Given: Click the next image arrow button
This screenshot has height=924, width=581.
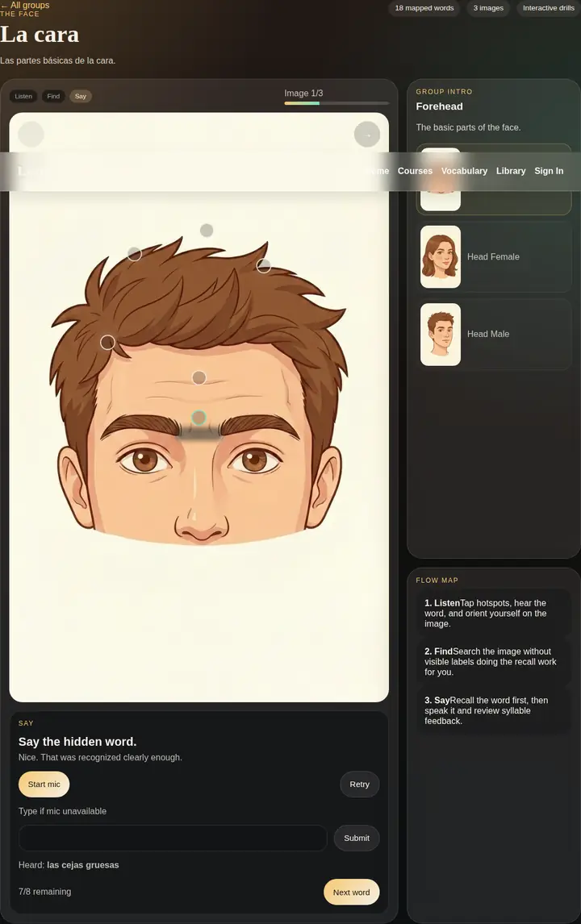Looking at the screenshot, I should (x=367, y=135).
